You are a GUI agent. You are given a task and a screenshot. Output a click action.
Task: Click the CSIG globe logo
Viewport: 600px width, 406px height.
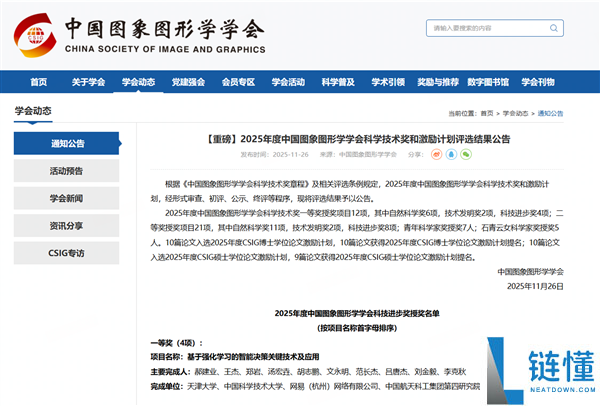click(x=35, y=35)
